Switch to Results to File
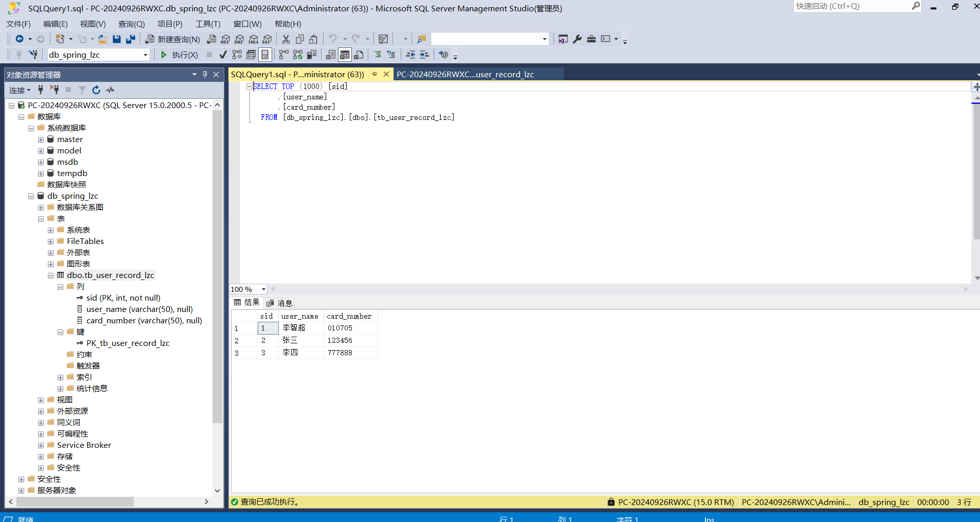Viewport: 980px width, 522px height. pyautogui.click(x=359, y=55)
